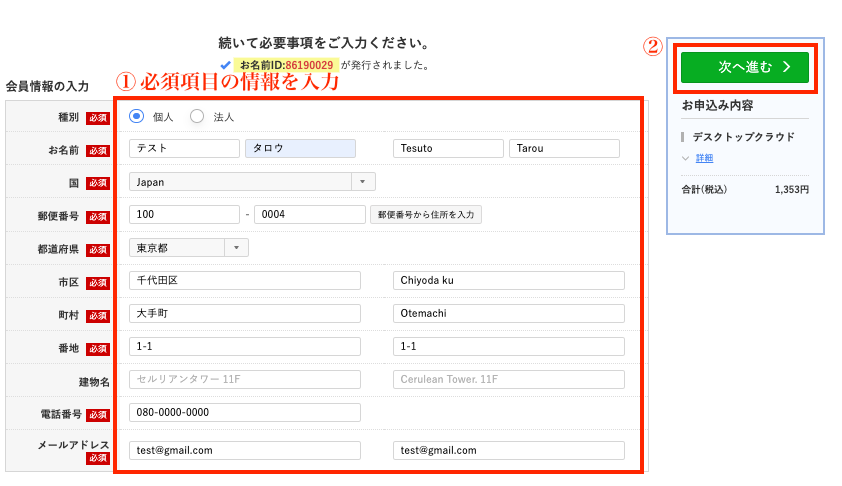Click the 千代田区 city field

pyautogui.click(x=244, y=280)
